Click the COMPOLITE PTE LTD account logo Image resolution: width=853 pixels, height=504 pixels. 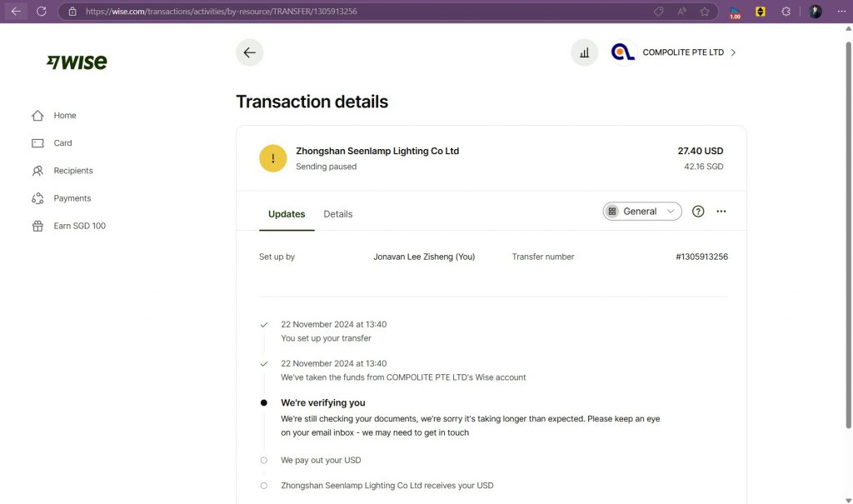tap(623, 52)
